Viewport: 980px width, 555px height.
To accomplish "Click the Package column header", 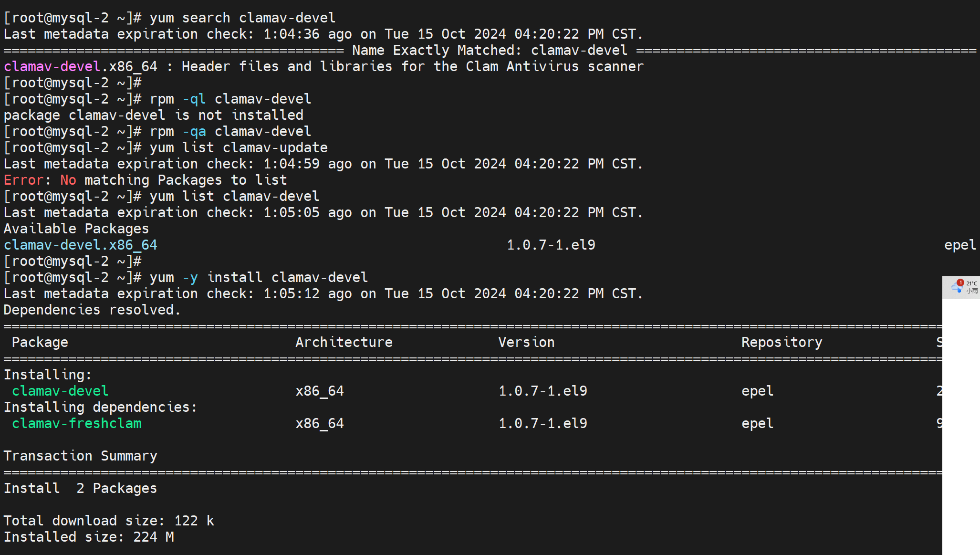I will click(x=40, y=342).
